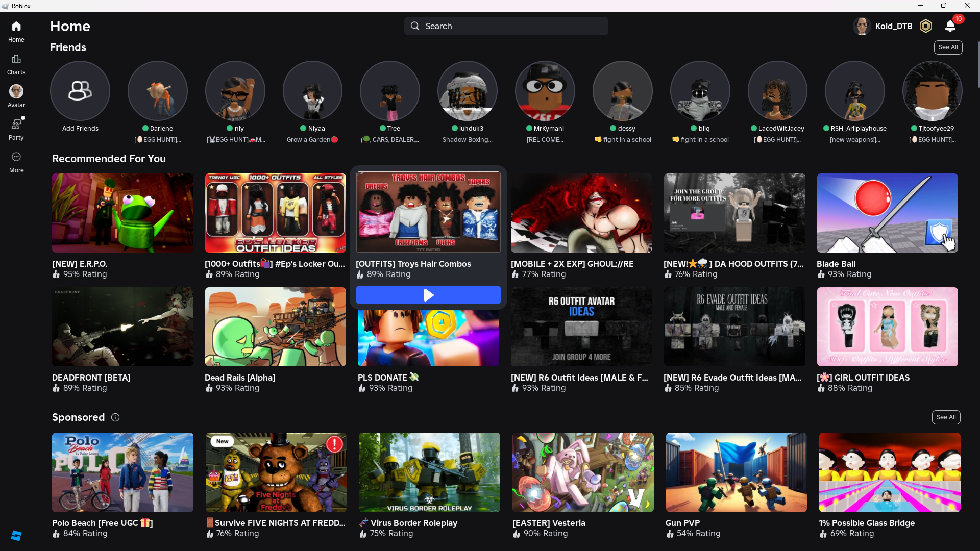
Task: Click "Grow a Garden" status under Niyaa
Action: coord(312,140)
